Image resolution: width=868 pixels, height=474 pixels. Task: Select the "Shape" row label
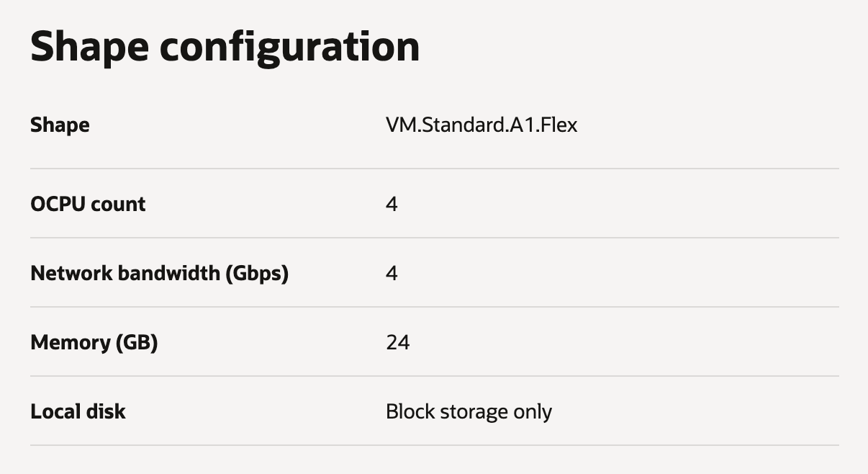click(60, 125)
